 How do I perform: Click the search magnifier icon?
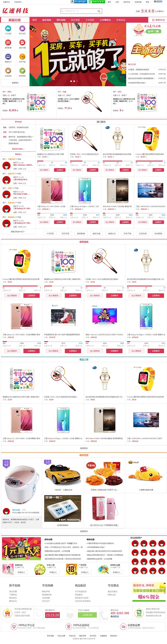(x=99, y=11)
